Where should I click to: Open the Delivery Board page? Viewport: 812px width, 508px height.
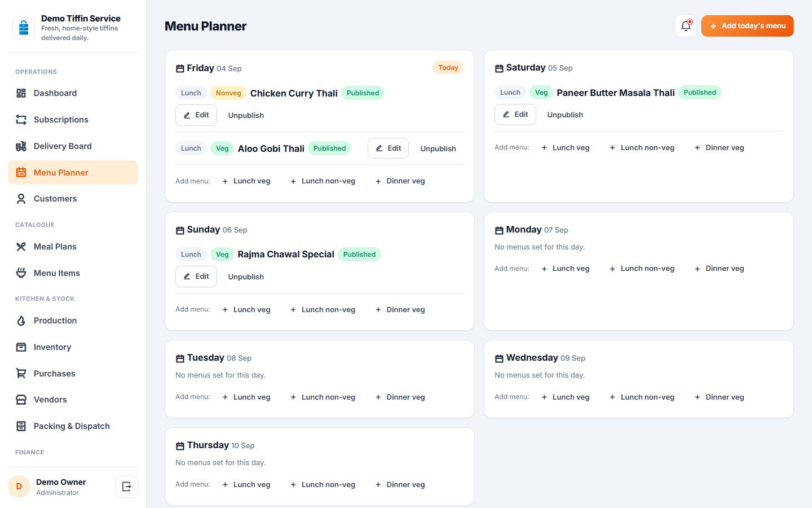(x=73, y=146)
